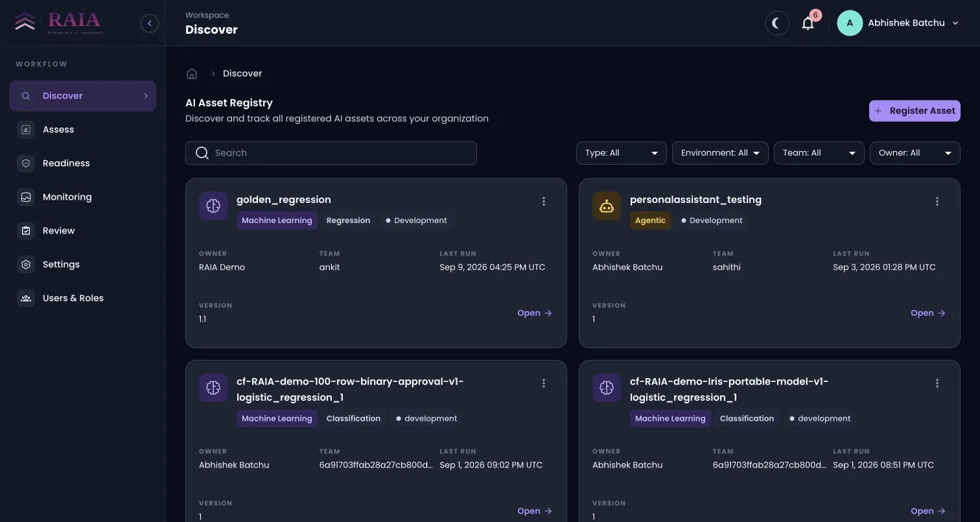This screenshot has height=522, width=980.
Task: Collapse the sidebar with the chevron button
Action: click(x=150, y=23)
